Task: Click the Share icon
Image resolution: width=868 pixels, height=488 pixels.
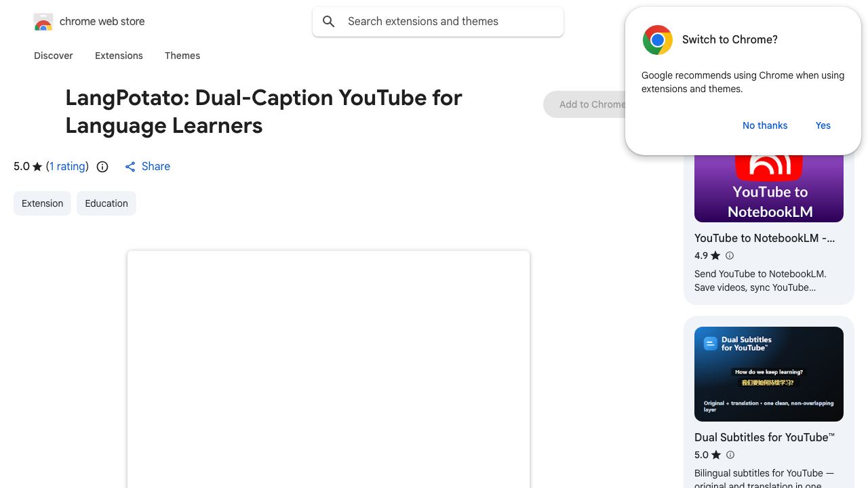Action: tap(130, 167)
